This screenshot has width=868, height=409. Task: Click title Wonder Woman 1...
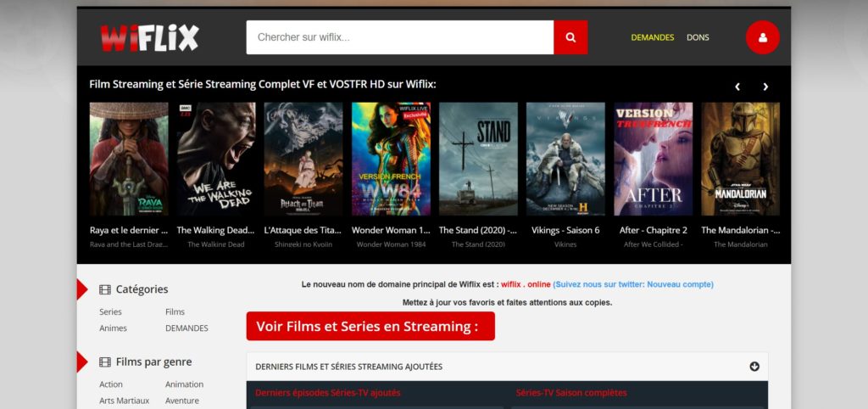391,230
